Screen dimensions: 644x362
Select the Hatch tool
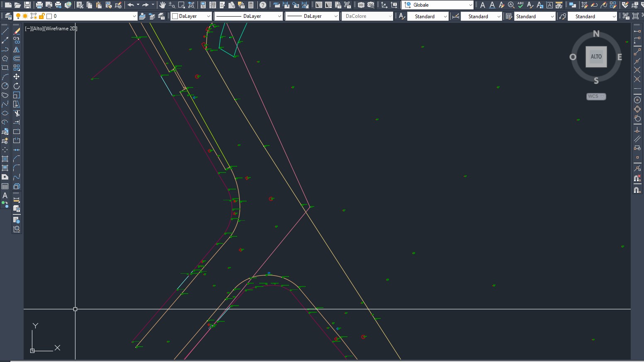5,159
